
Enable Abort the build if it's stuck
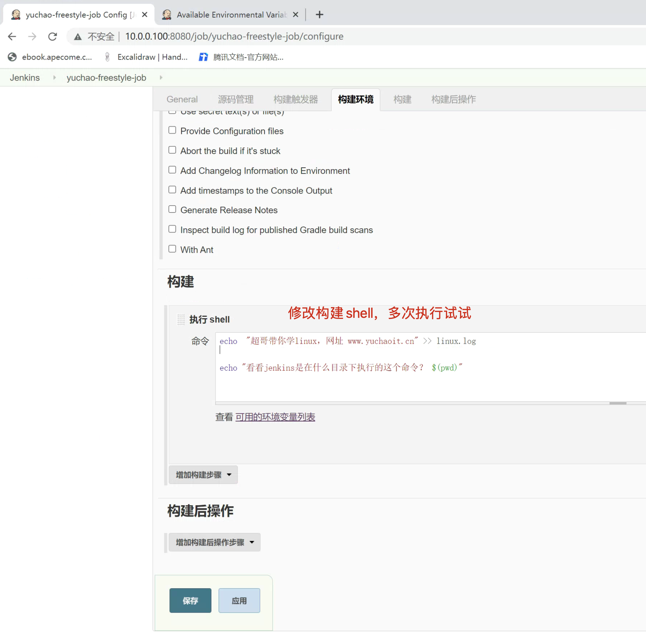[172, 150]
